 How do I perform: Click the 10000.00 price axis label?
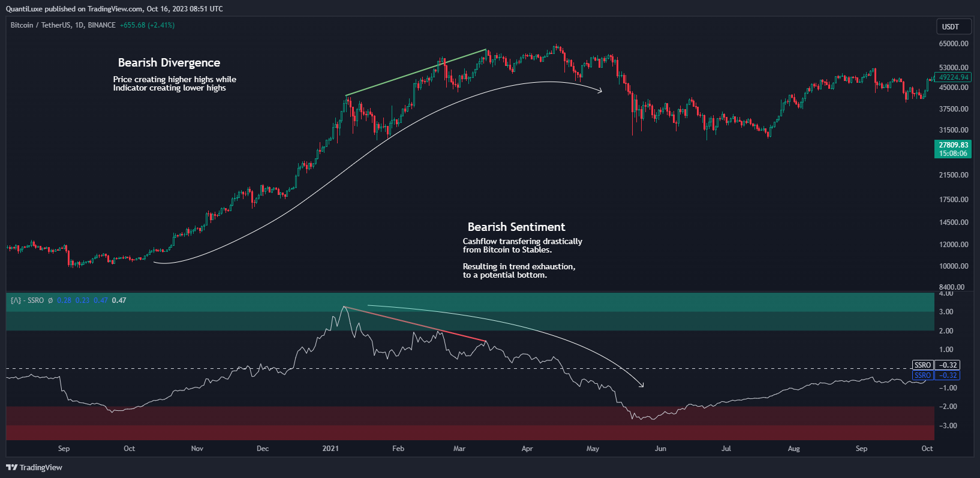[954, 266]
